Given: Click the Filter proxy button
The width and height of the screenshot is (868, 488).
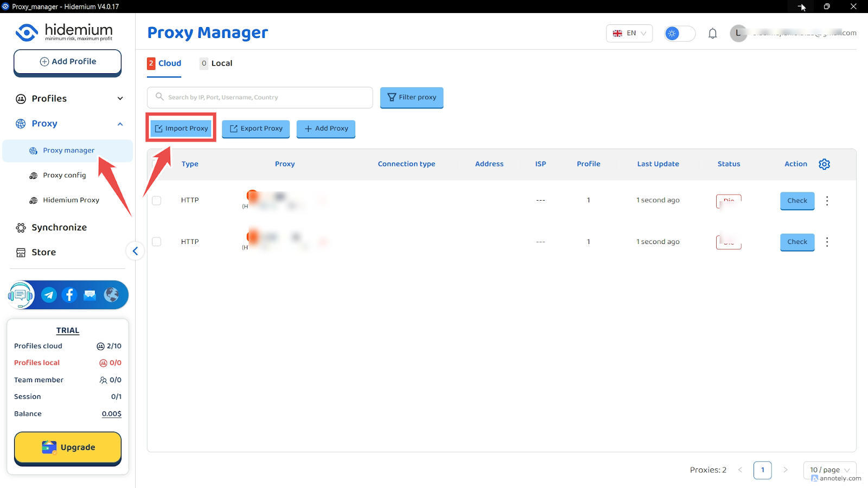Looking at the screenshot, I should click(x=412, y=98).
